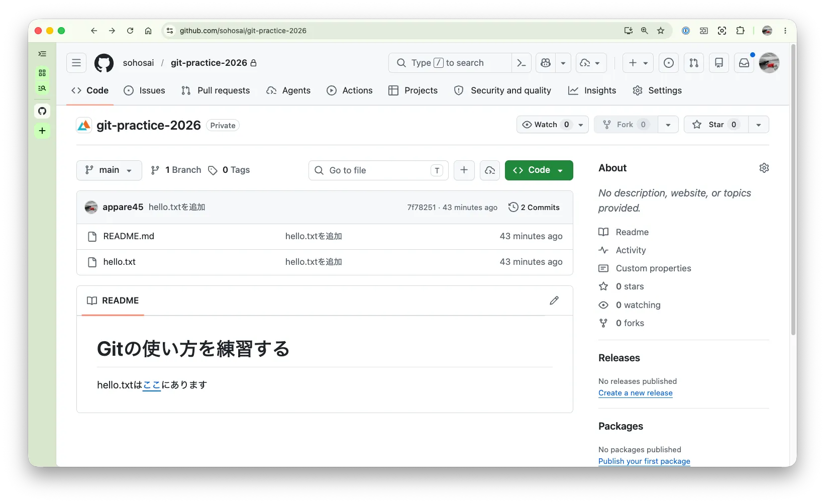Click the GitHub sidebar tab icon

42,111
